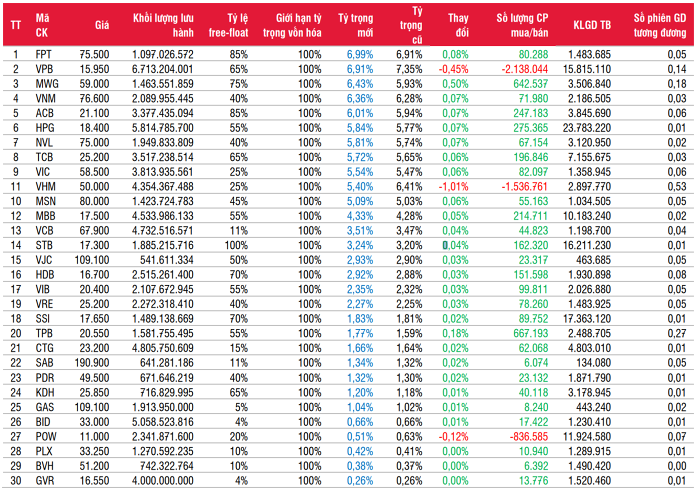Click the 'Tỷ trọng mới' column header
Viewport: 700px width, 492px height.
click(357, 24)
